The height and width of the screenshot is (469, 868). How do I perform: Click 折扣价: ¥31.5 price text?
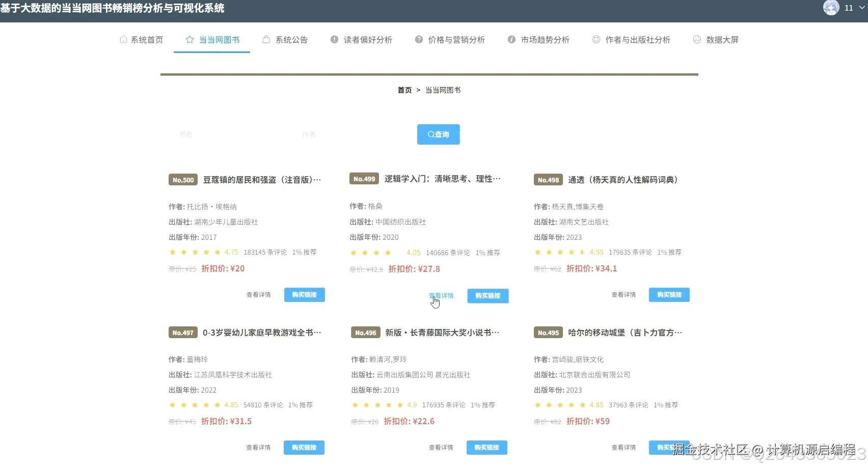click(x=227, y=421)
